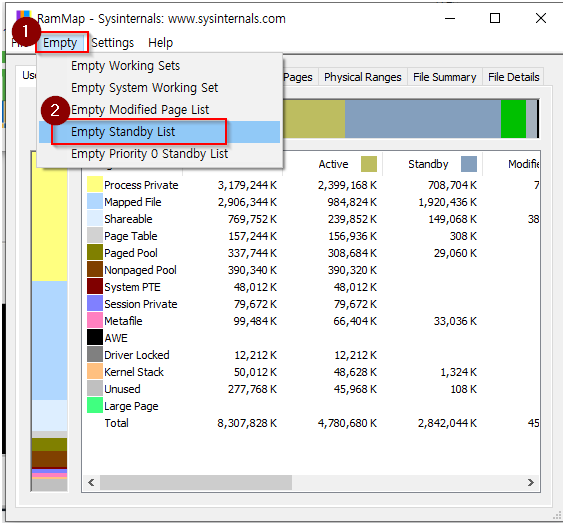Switch to the Physical Ranges tab
566x524 pixels.
[362, 77]
